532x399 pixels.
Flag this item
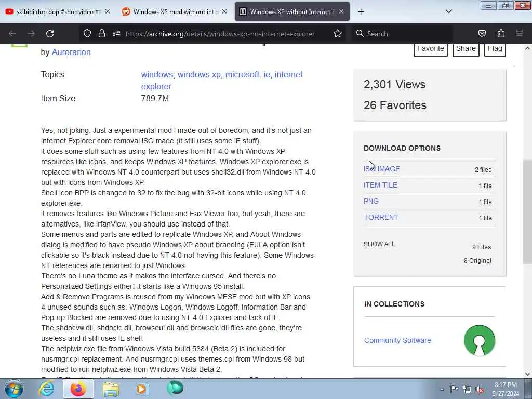(495, 49)
